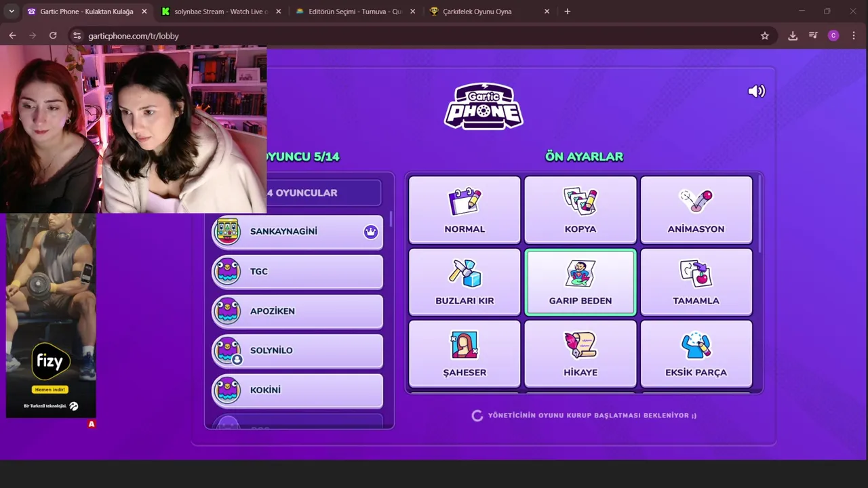The image size is (868, 488).
Task: Choose the TAMAMLA preset
Action: [x=696, y=282]
